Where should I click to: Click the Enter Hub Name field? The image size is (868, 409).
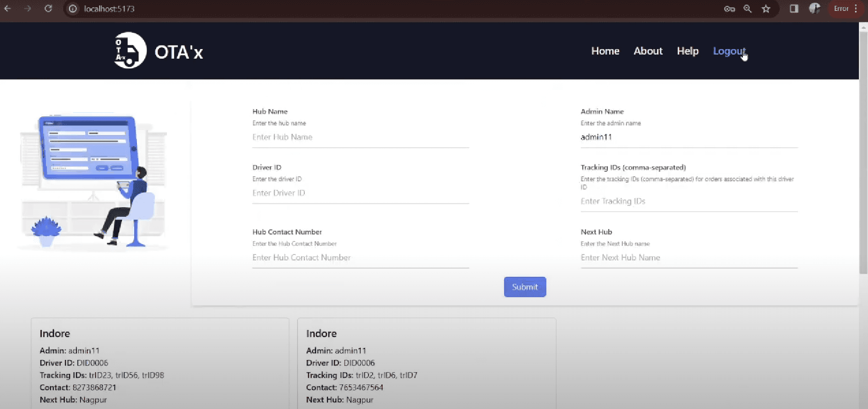[x=359, y=137]
